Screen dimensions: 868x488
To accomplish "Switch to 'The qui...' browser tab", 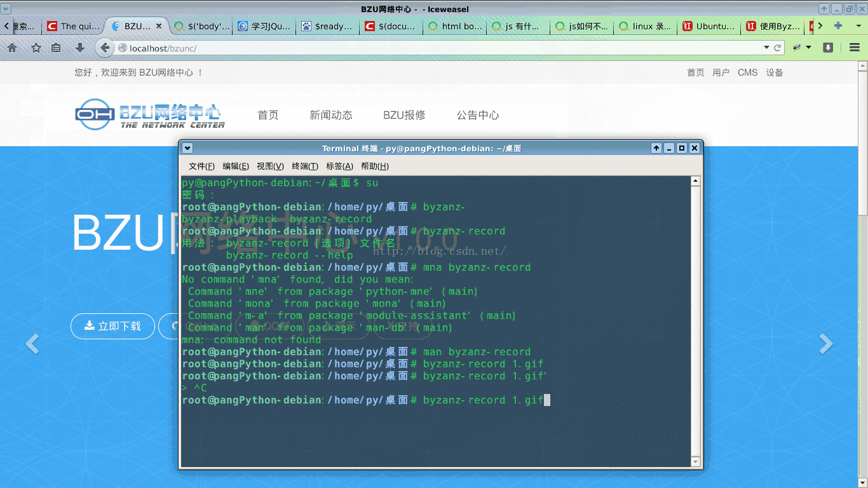I will (x=73, y=27).
